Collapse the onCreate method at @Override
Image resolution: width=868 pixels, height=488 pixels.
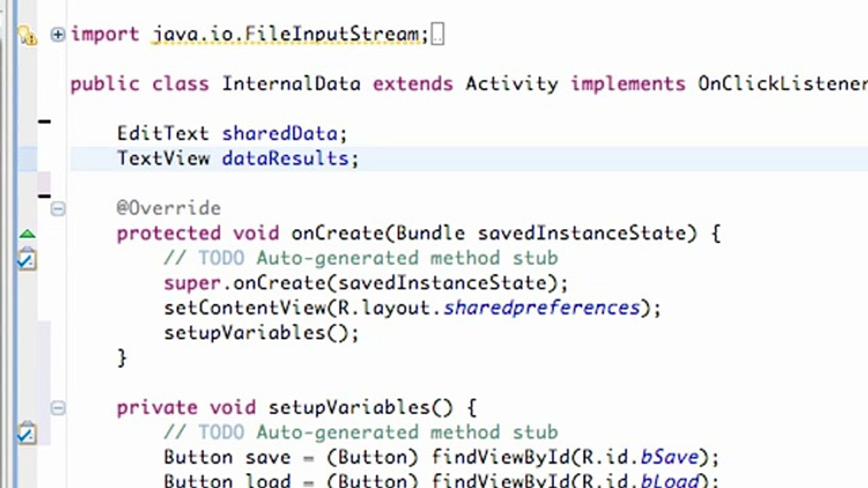[58, 209]
